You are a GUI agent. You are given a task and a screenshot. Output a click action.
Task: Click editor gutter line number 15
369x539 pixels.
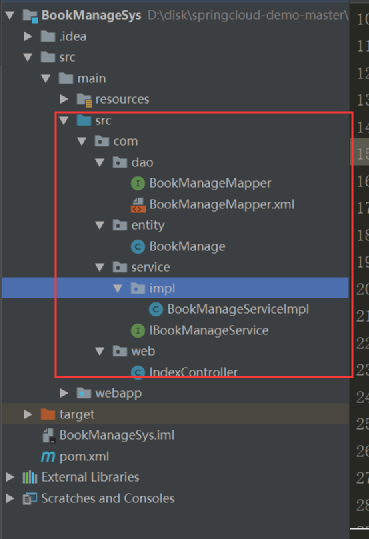pyautogui.click(x=362, y=154)
